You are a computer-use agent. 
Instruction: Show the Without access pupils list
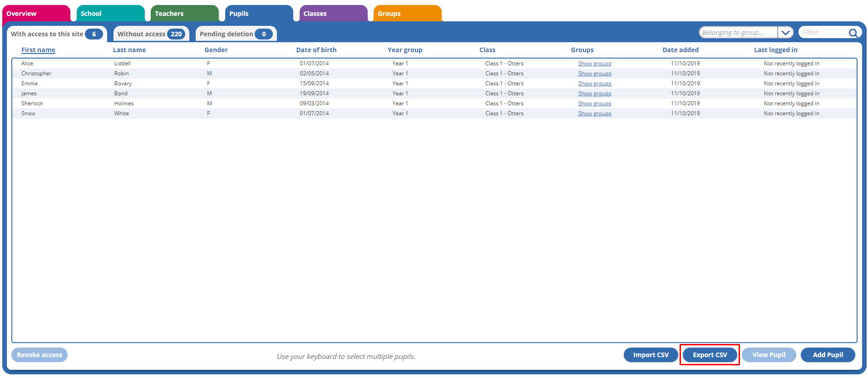pyautogui.click(x=151, y=34)
